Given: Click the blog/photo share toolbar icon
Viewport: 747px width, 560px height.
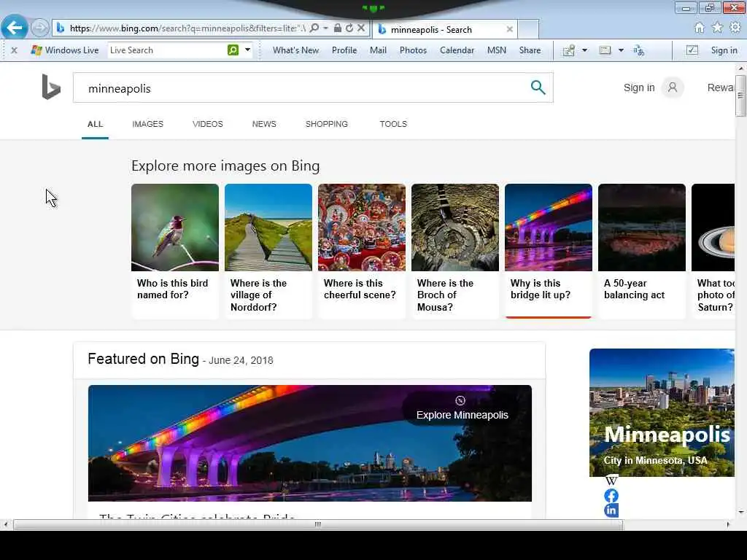Looking at the screenshot, I should tap(569, 50).
